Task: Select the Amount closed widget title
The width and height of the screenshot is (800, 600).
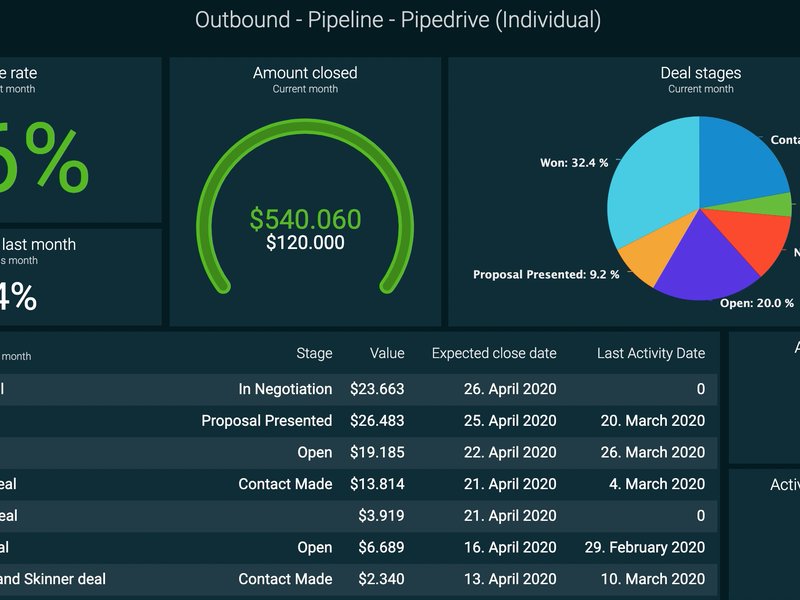Action: click(305, 73)
